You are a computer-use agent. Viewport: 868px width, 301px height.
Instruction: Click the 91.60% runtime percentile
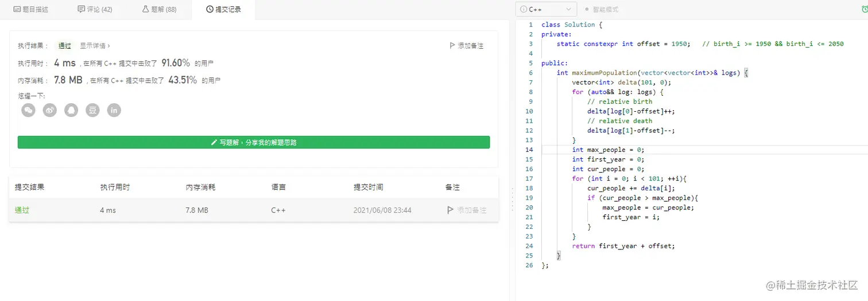coord(176,63)
